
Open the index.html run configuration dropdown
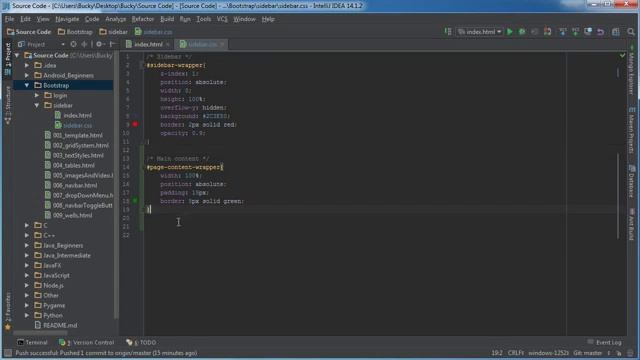480,32
